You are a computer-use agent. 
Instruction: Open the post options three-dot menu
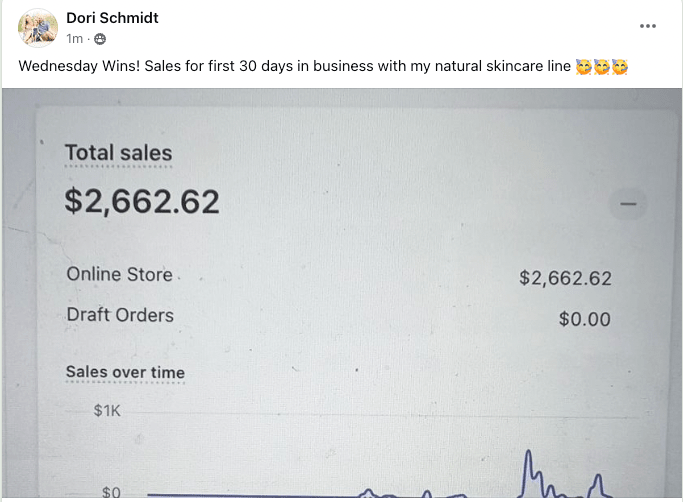click(648, 26)
